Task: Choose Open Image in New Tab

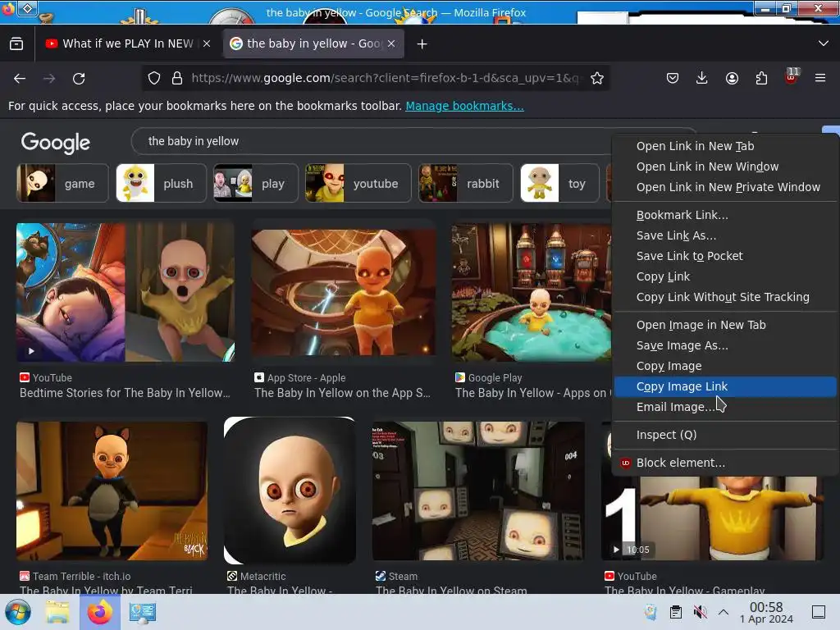Action: click(x=725, y=325)
